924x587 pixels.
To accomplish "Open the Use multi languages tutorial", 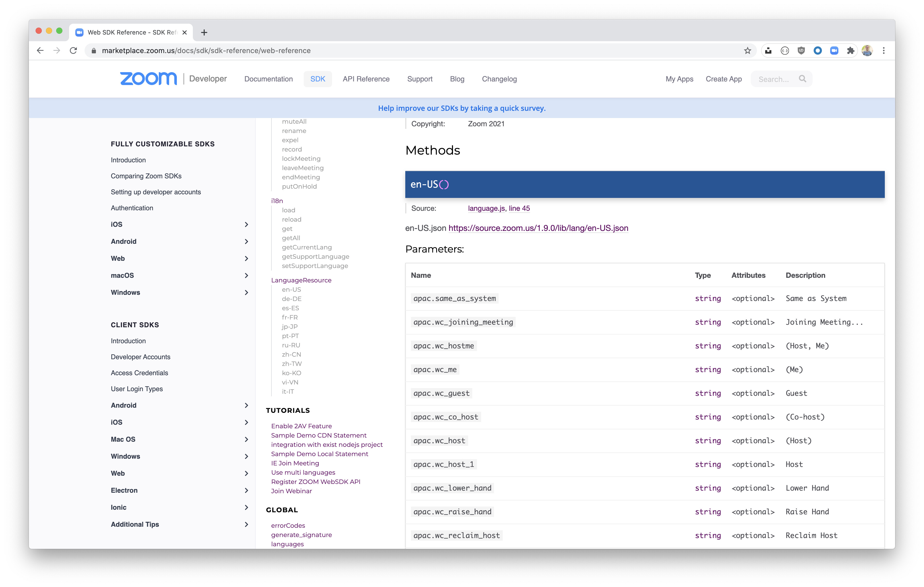I will (x=303, y=472).
